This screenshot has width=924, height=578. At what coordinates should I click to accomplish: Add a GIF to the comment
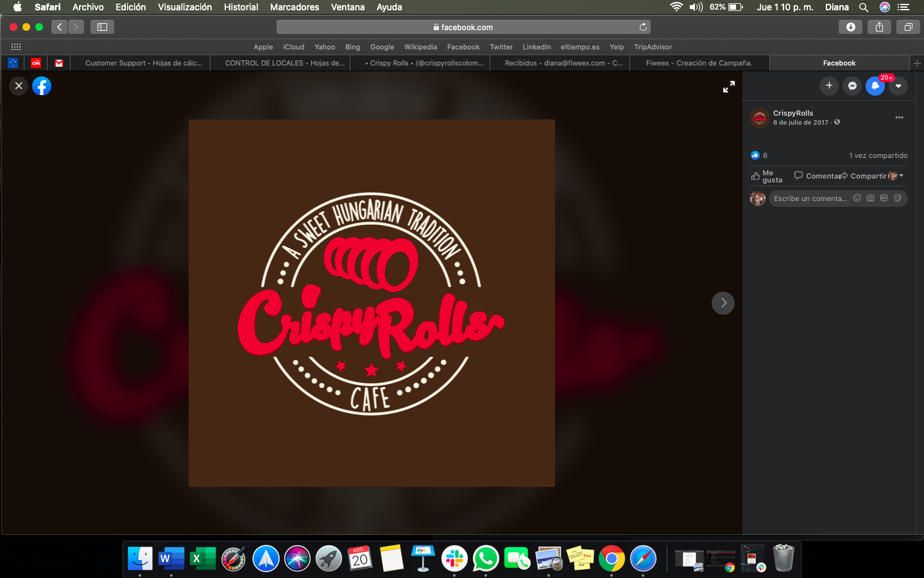884,198
